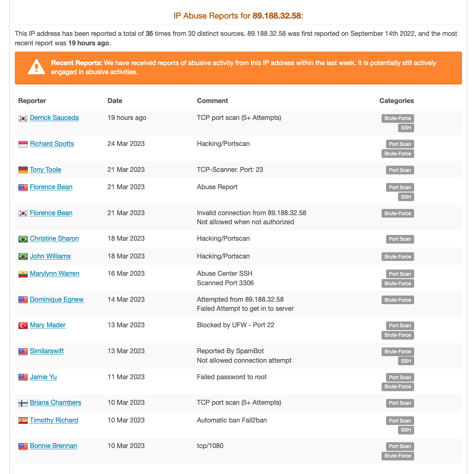Open Bonnie Brennan reporter link
Screen dimensions: 476x474
pyautogui.click(x=53, y=446)
